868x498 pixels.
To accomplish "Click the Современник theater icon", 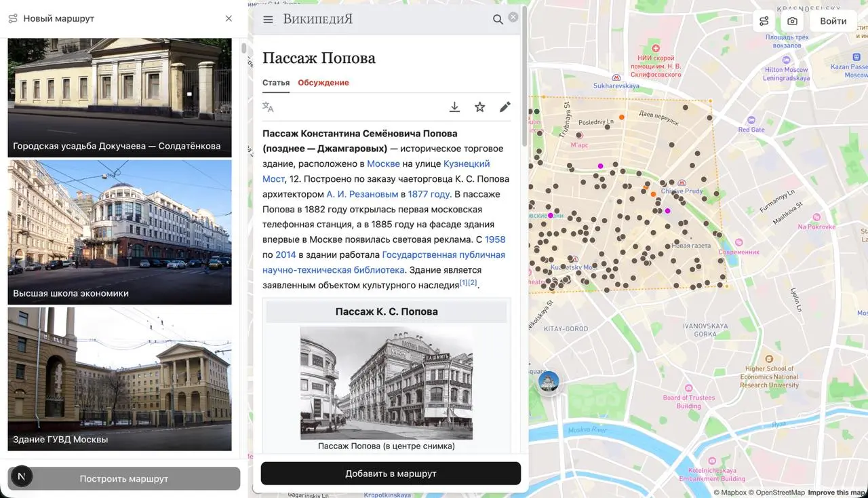I will [739, 243].
